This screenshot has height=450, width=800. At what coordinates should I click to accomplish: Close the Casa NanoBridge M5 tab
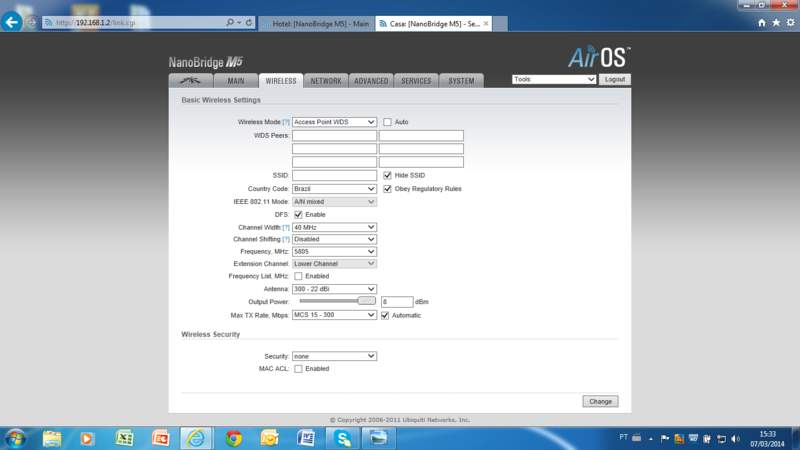pos(486,23)
